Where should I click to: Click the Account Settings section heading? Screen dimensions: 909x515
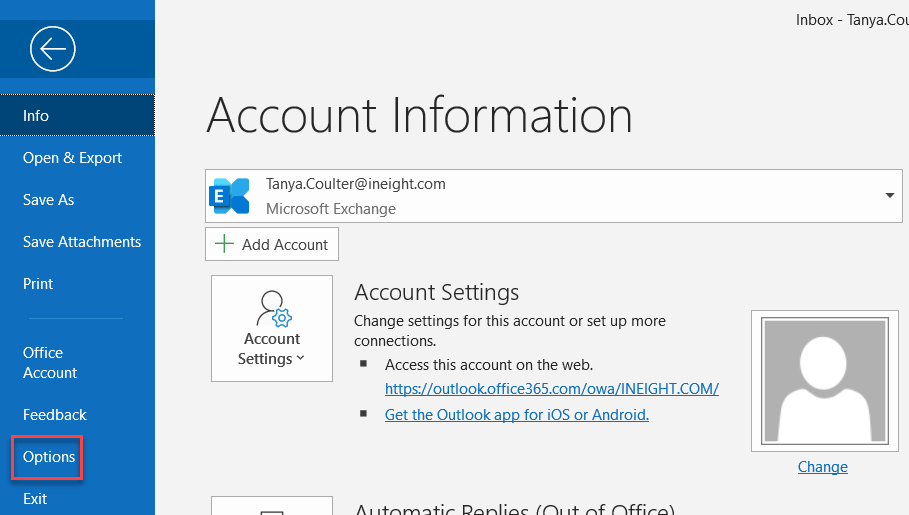point(437,292)
